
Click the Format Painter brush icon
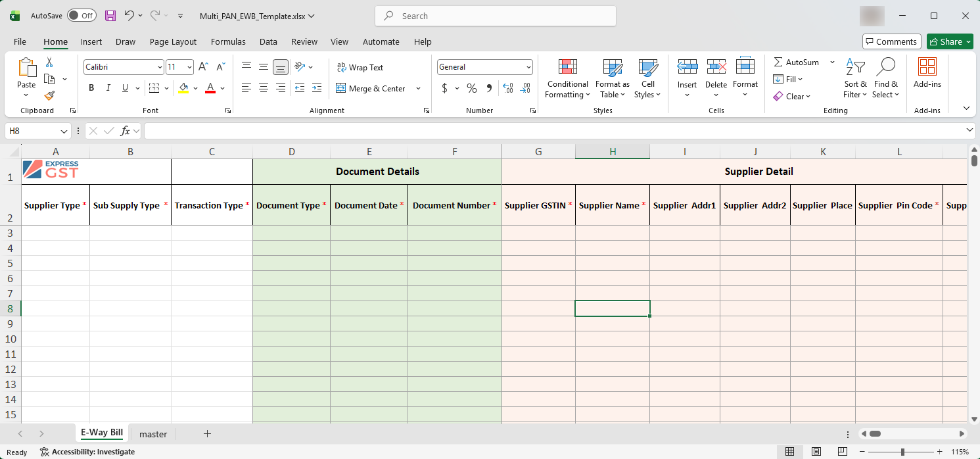49,96
